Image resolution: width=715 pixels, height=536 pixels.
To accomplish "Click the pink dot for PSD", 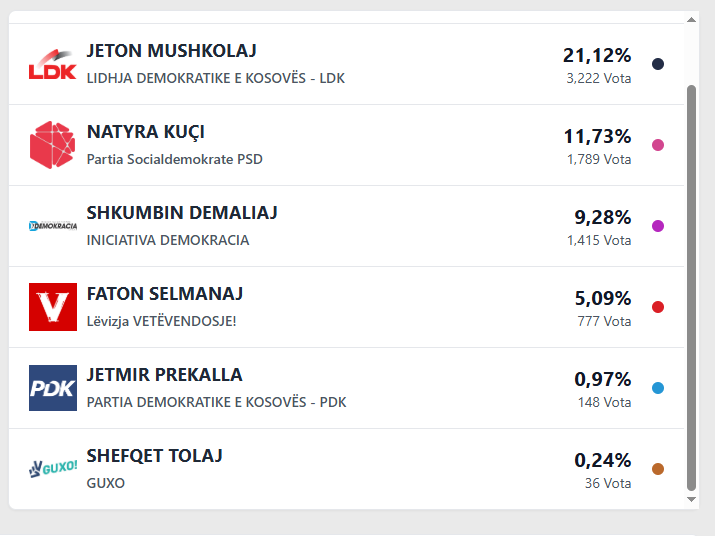I will [658, 145].
